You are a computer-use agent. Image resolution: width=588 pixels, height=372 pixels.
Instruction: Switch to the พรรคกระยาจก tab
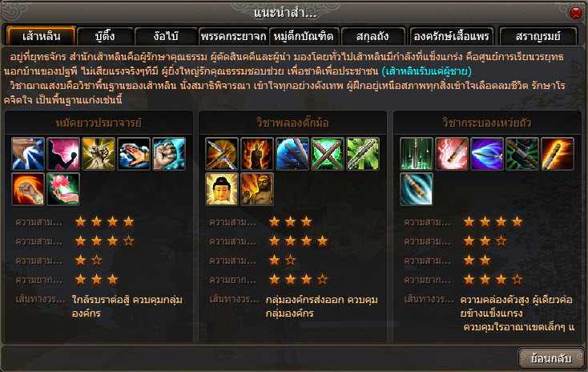pos(234,36)
